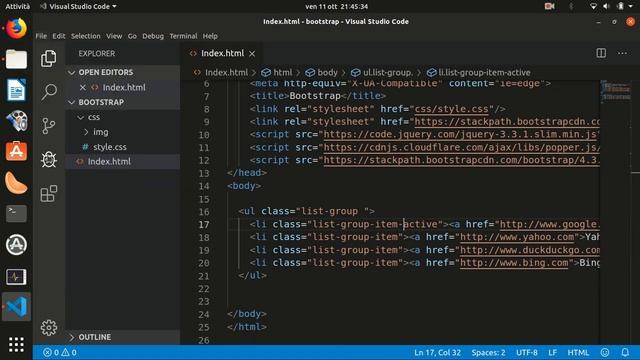Open the css/style.css link on line 8
The width and height of the screenshot is (640, 360).
point(451,109)
